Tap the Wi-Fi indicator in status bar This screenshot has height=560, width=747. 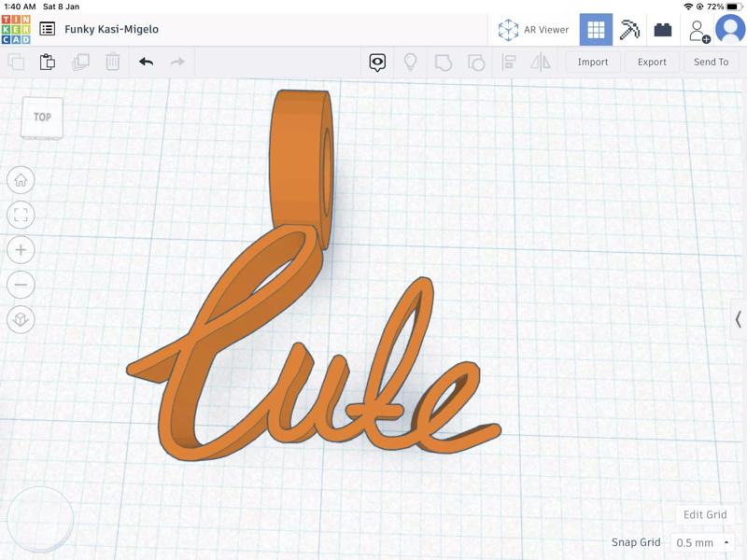tap(688, 7)
